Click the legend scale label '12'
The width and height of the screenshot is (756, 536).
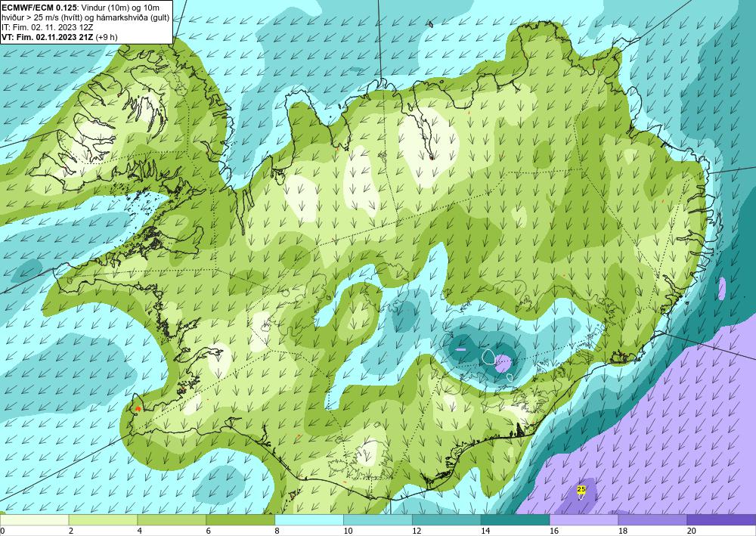click(x=417, y=531)
